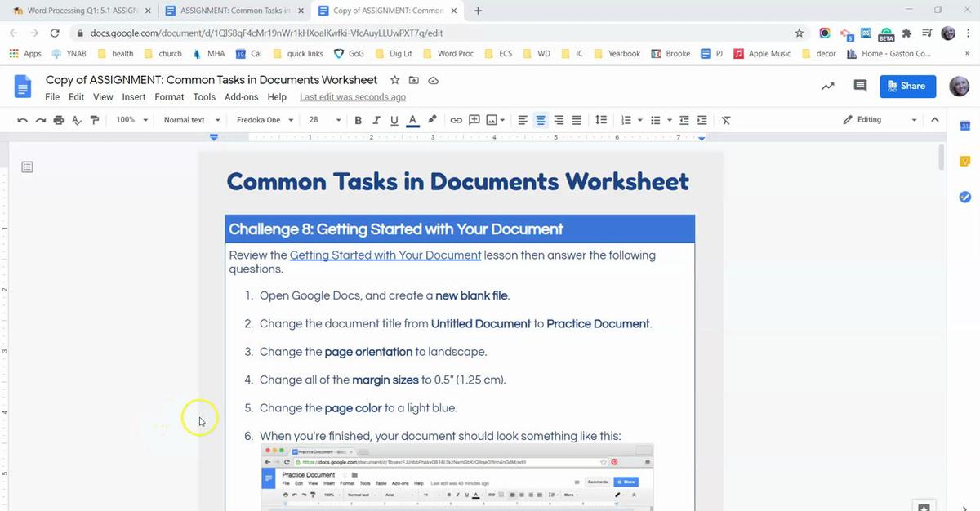Expand numbered list style arrow

639,120
